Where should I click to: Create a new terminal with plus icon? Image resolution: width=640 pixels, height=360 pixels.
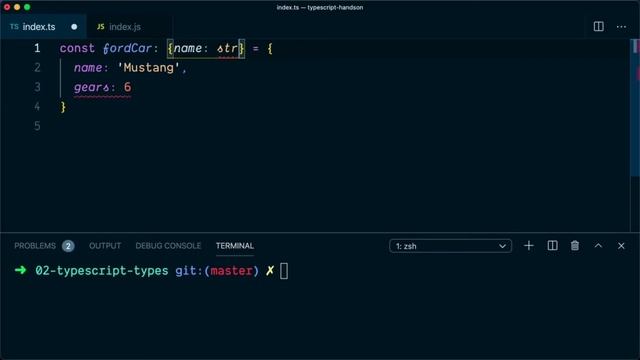pos(529,245)
